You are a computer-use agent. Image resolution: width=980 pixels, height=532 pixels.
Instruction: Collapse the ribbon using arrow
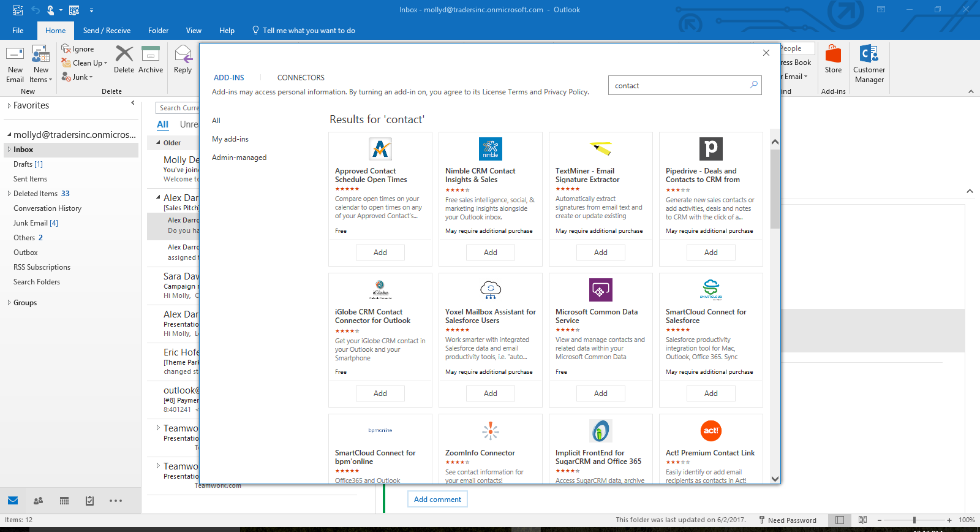[x=971, y=91]
